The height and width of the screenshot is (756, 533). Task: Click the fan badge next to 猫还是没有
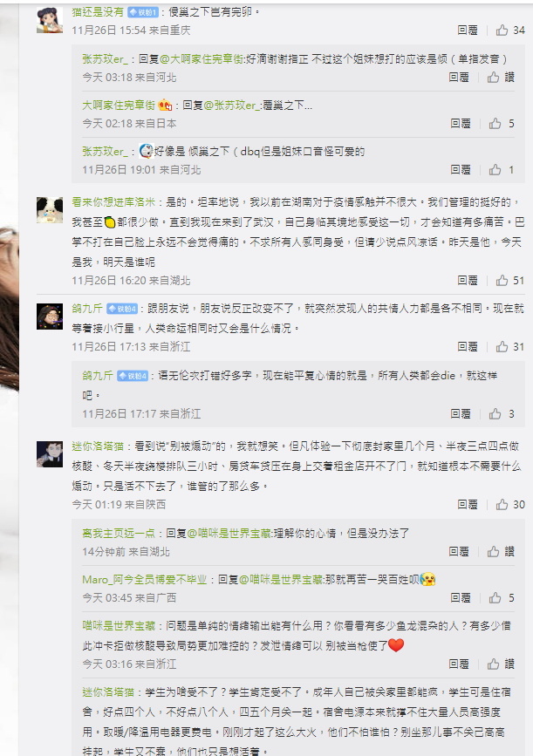pos(143,12)
